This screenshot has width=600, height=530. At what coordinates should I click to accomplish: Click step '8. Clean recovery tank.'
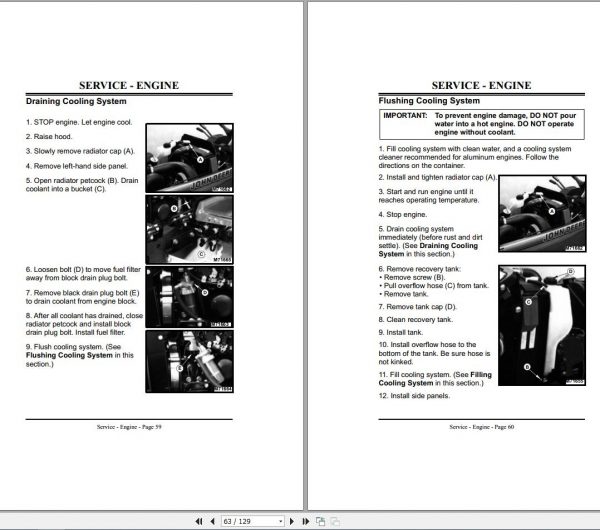pyautogui.click(x=416, y=320)
